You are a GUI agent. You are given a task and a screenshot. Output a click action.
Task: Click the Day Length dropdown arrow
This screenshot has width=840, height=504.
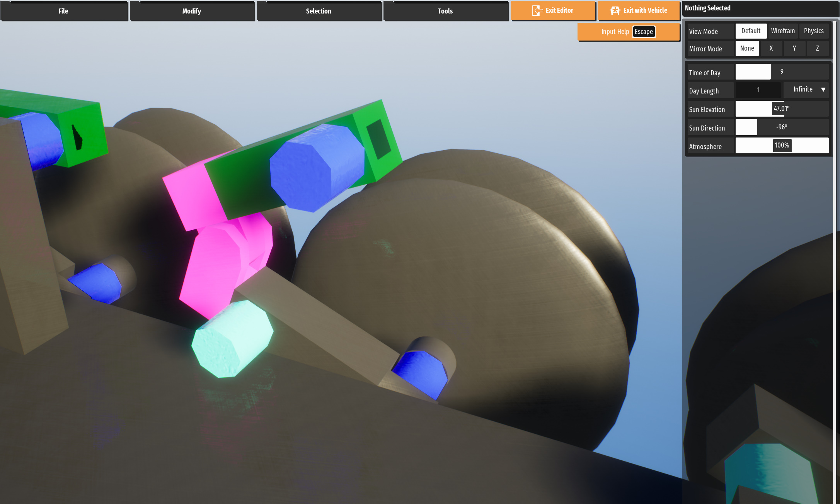click(x=823, y=90)
